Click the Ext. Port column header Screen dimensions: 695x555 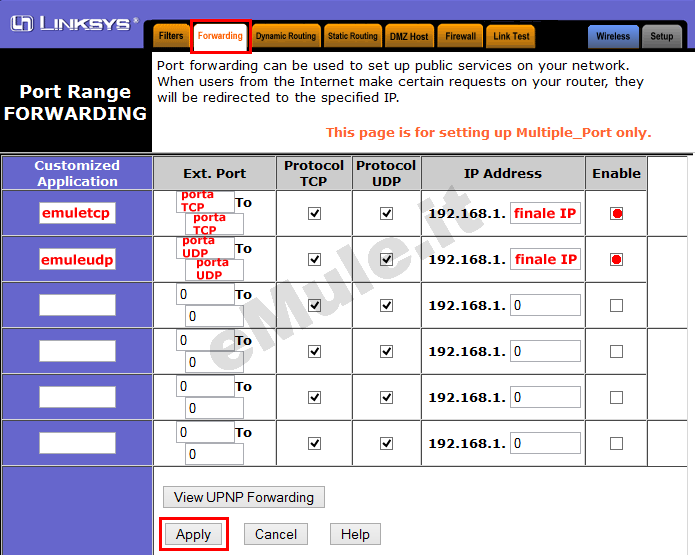(x=215, y=173)
